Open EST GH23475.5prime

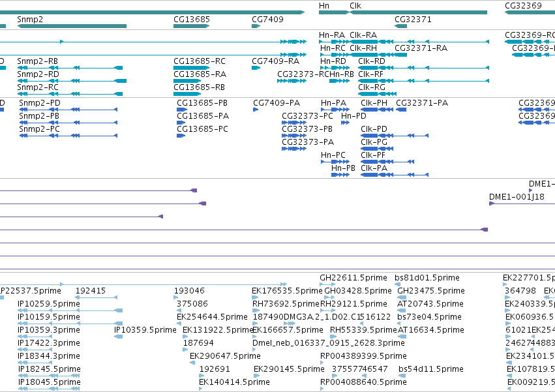431,291
